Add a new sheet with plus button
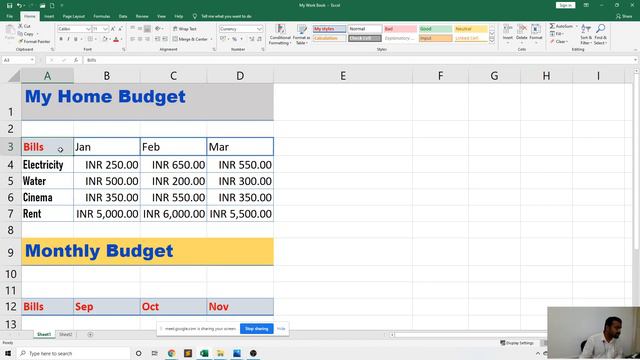 tap(90, 335)
